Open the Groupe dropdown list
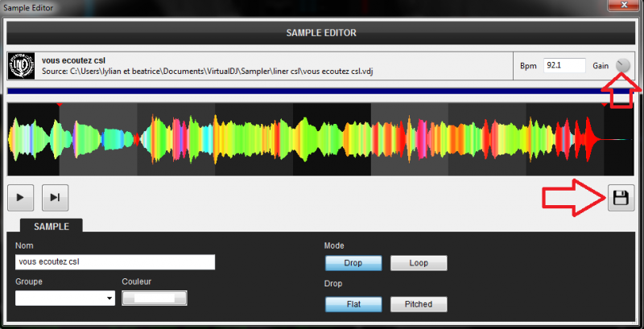This screenshot has height=329, width=644. click(65, 298)
